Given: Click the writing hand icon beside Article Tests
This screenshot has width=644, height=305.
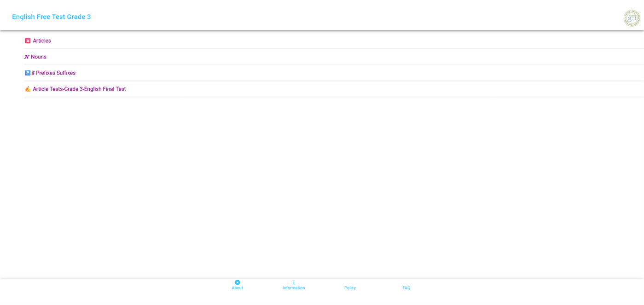Looking at the screenshot, I should 28,89.
